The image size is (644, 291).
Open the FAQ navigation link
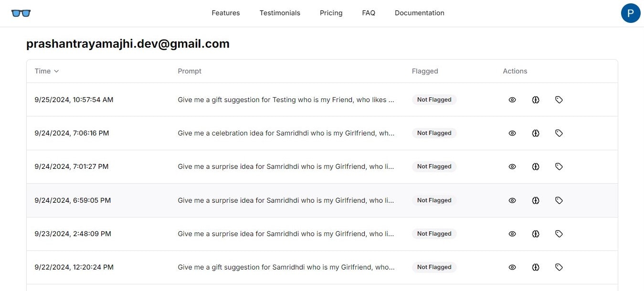coord(369,13)
